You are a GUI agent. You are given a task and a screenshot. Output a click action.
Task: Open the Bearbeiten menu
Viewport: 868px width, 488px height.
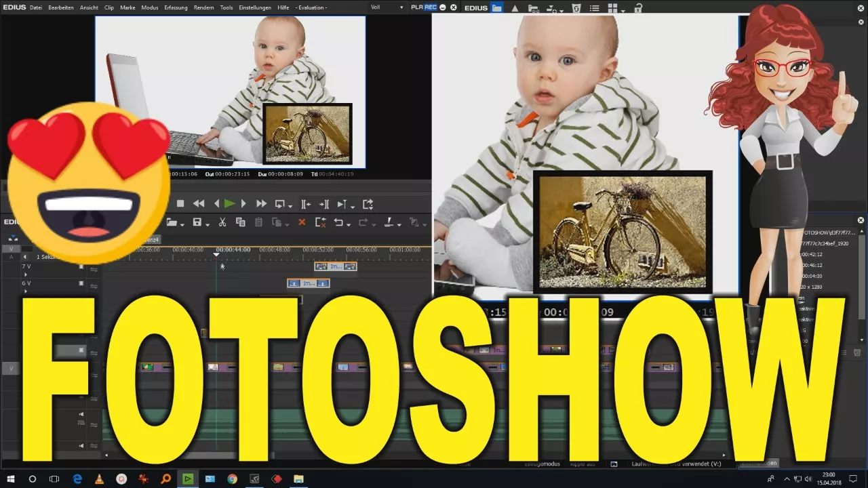point(61,7)
